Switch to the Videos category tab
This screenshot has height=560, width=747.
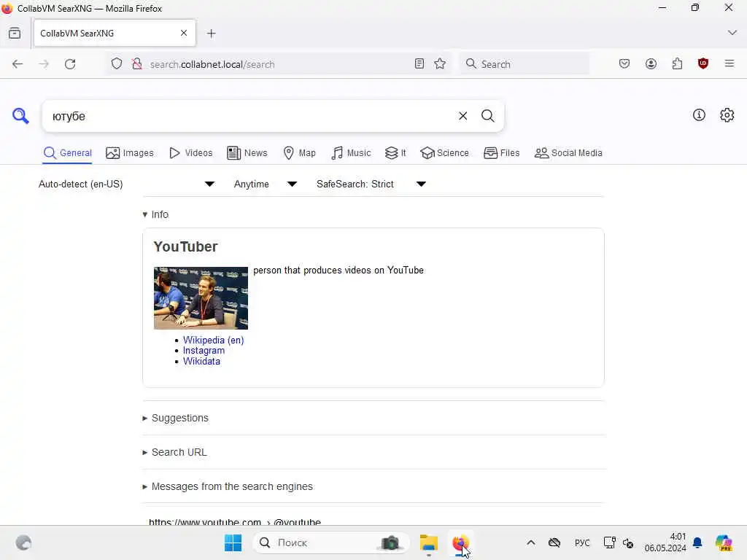(190, 153)
